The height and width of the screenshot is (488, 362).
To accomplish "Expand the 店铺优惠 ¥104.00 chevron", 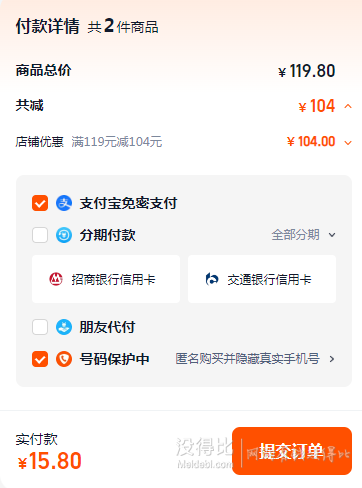I will (x=348, y=143).
